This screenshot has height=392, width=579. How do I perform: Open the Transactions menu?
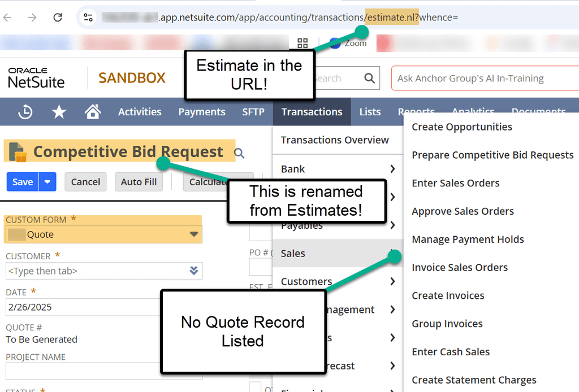pyautogui.click(x=312, y=112)
